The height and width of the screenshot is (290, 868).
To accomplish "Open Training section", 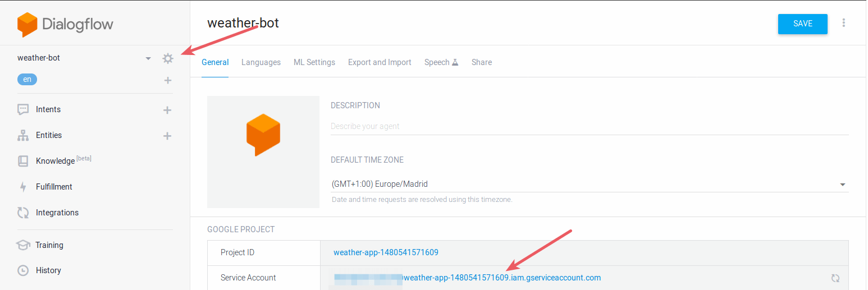I will coord(49,245).
